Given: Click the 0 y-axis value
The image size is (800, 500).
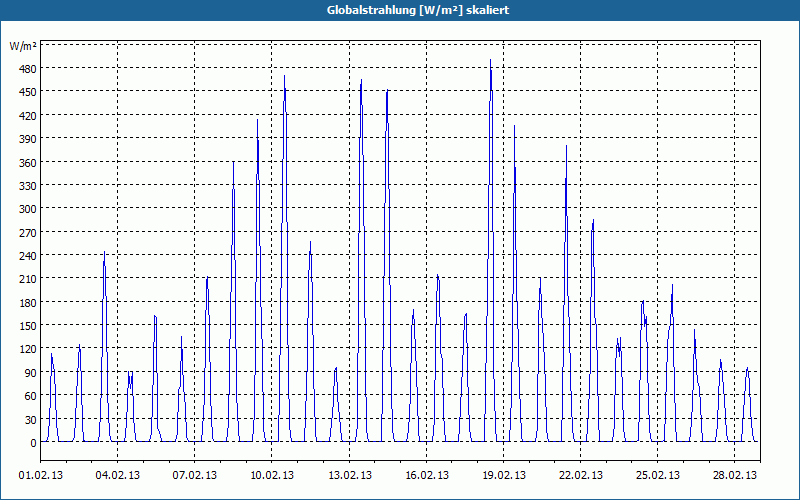Looking at the screenshot, I should click(33, 443).
